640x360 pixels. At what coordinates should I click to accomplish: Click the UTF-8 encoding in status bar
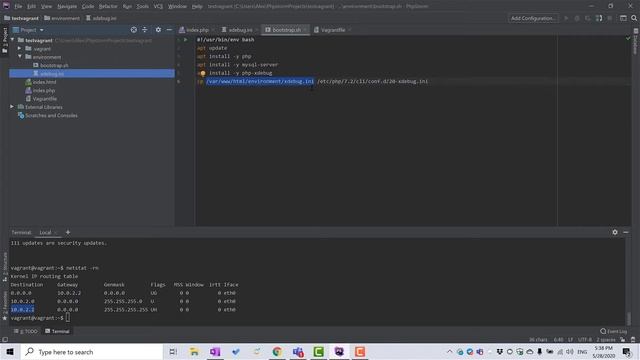click(584, 340)
